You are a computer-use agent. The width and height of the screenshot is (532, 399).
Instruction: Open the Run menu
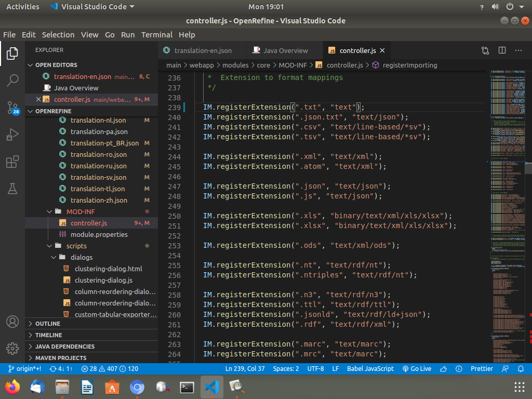click(x=128, y=35)
